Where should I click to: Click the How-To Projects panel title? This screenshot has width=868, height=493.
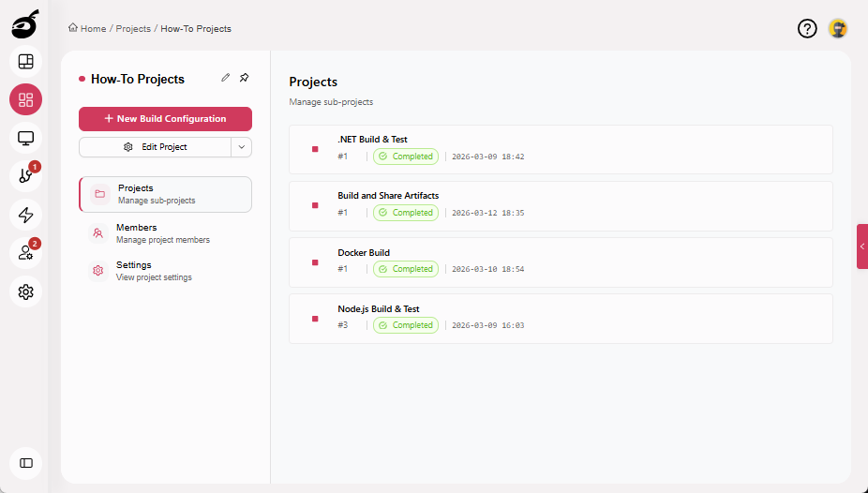click(137, 79)
